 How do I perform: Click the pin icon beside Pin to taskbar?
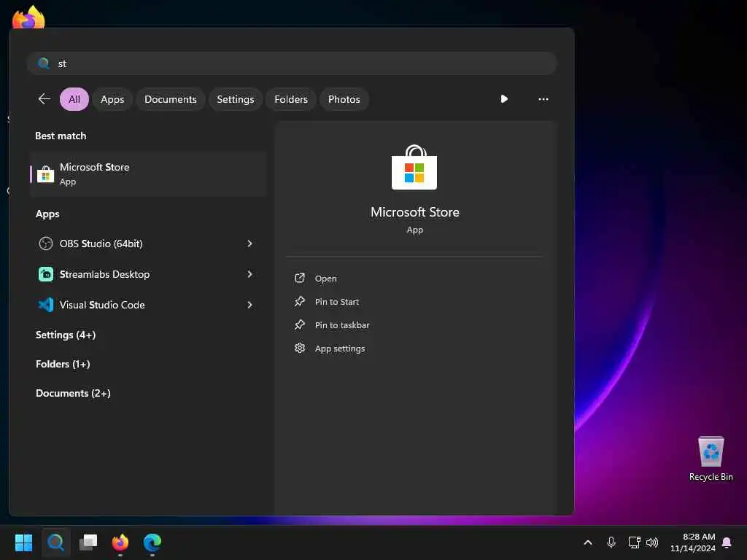click(300, 324)
